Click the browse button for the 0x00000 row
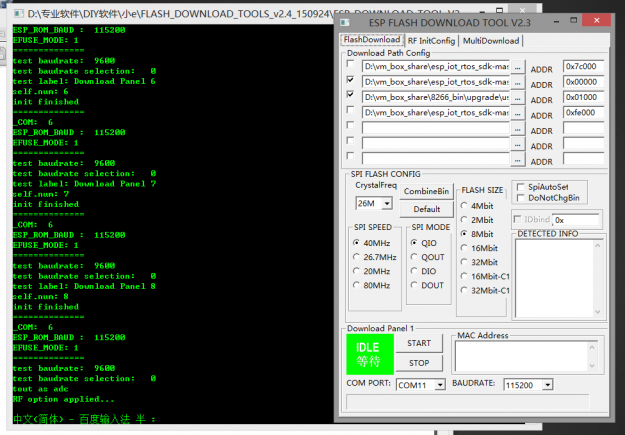 [517, 82]
